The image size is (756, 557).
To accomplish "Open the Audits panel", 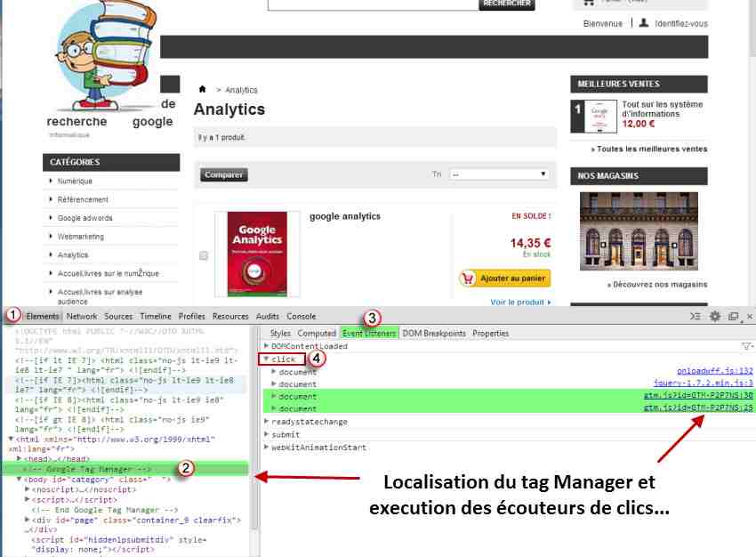I will (267, 317).
